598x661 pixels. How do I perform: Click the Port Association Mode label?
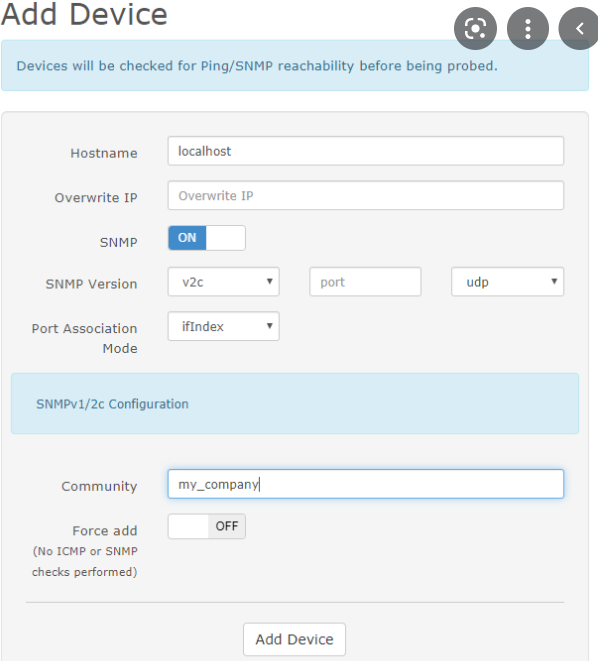(x=84, y=338)
